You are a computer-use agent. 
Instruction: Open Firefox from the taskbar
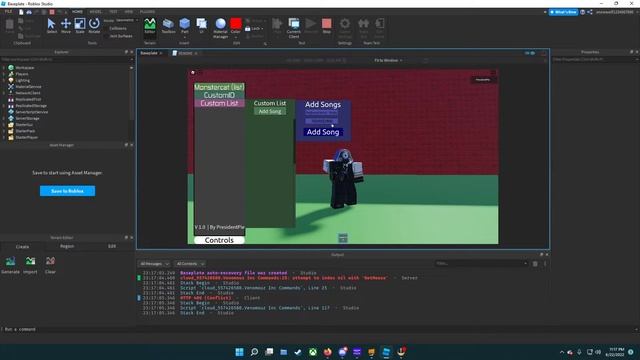tap(327, 352)
